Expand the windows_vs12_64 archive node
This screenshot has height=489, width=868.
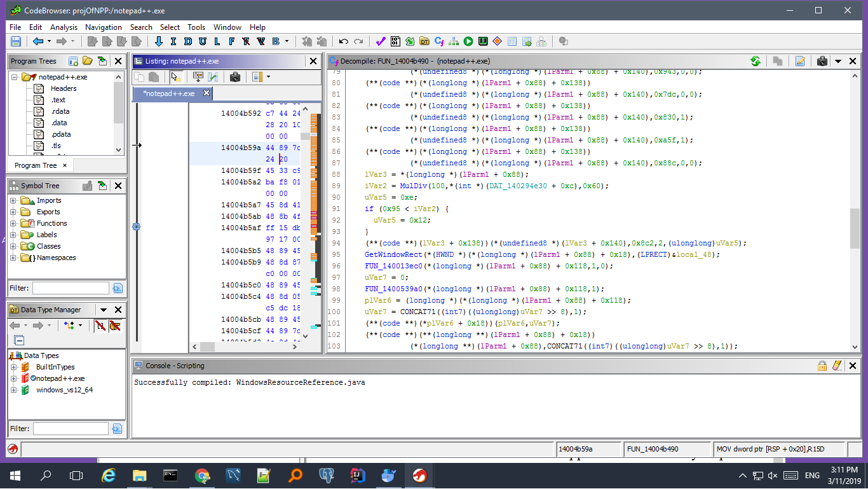coord(13,390)
